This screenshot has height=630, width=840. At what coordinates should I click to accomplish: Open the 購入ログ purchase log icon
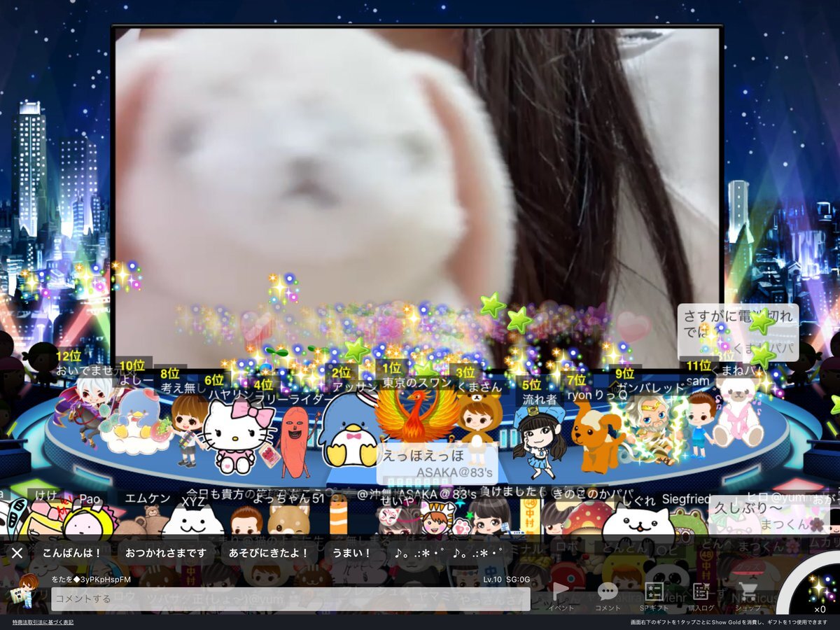pos(701,596)
